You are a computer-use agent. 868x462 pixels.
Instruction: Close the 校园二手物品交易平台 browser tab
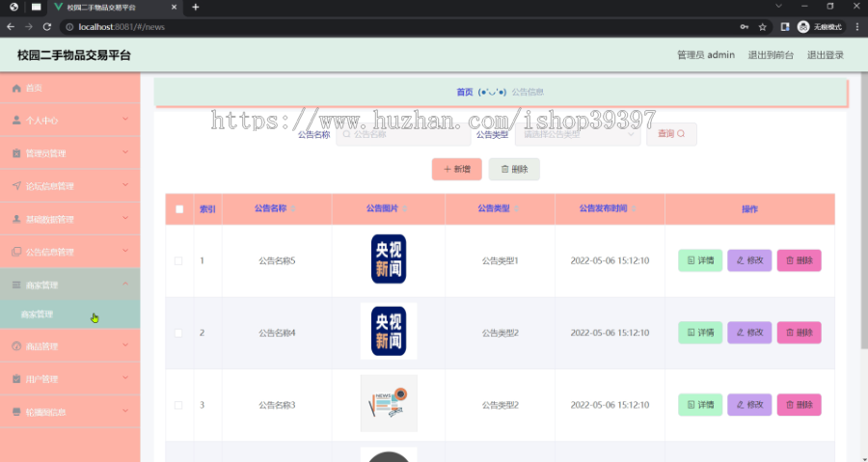point(174,7)
